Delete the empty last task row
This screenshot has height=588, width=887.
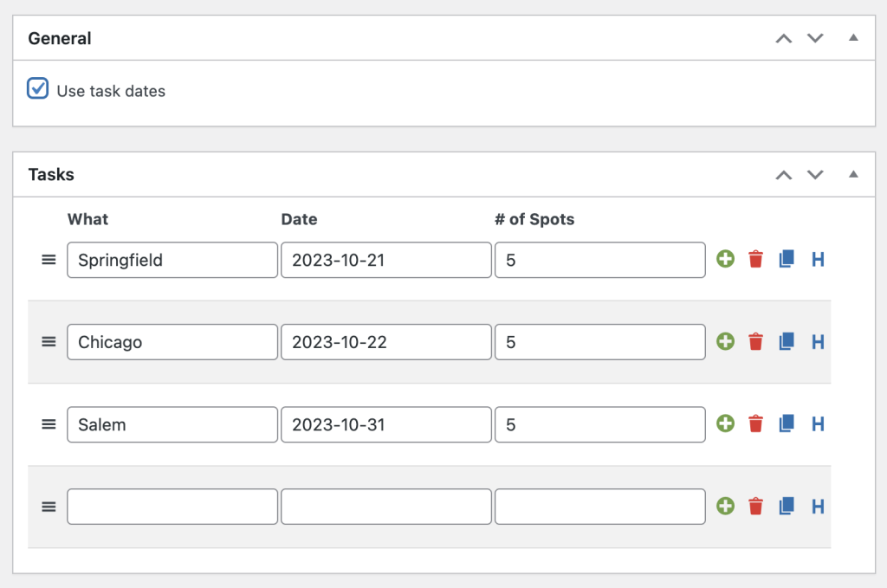(x=755, y=506)
